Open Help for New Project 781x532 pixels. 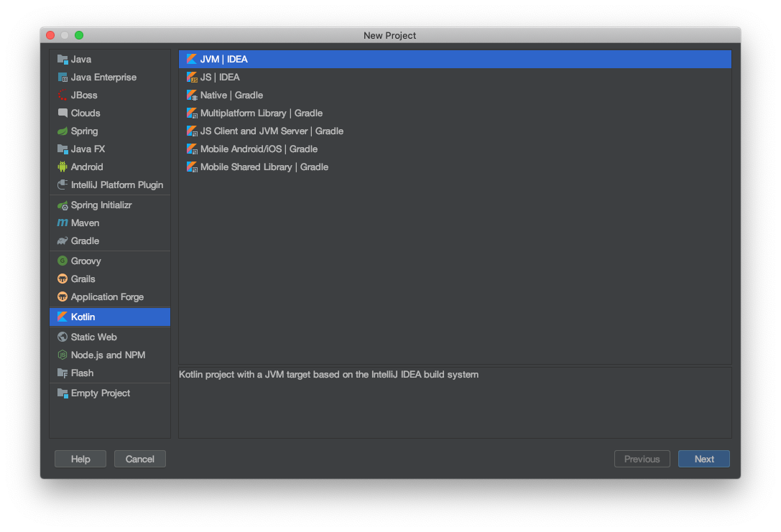coord(80,459)
